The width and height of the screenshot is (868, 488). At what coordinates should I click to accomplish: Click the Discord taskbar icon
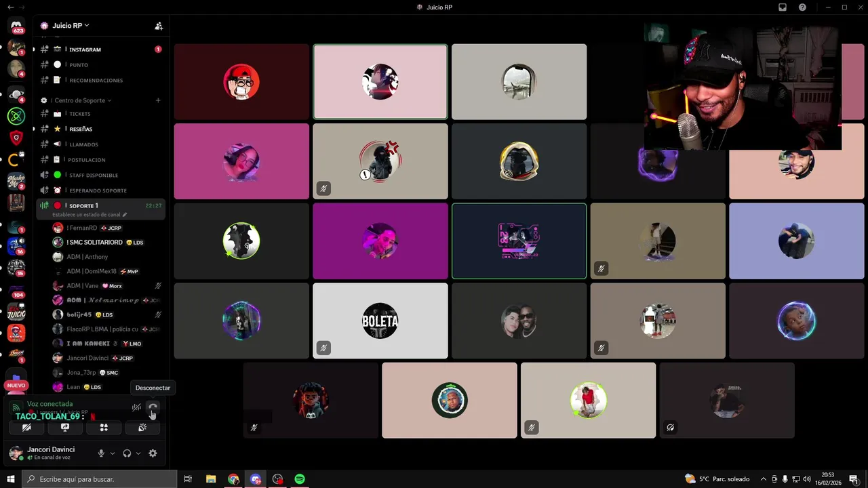coord(256,479)
